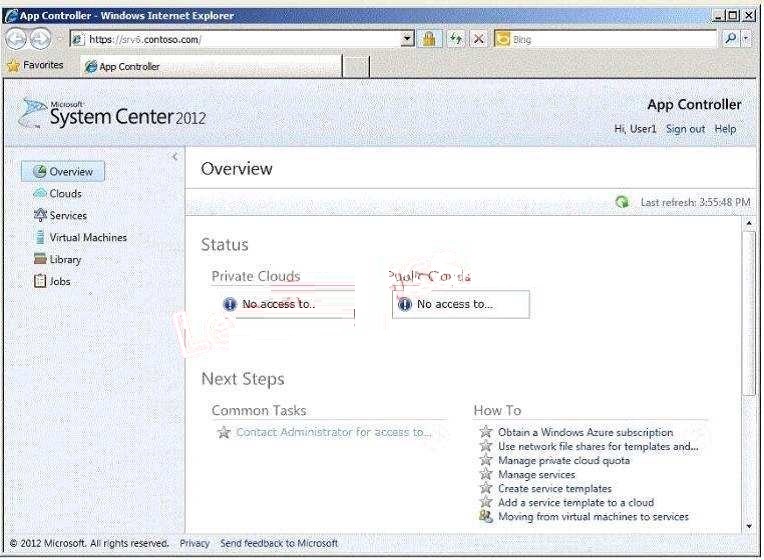
Task: Click inside the Bing search box
Action: [x=613, y=39]
